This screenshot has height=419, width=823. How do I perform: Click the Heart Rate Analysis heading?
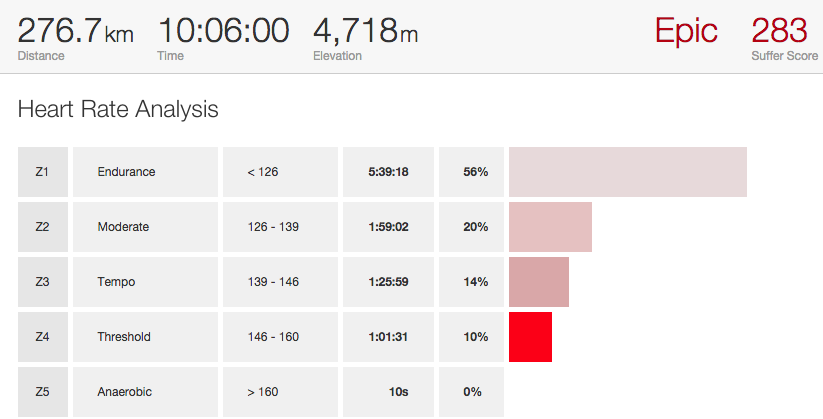pyautogui.click(x=118, y=109)
